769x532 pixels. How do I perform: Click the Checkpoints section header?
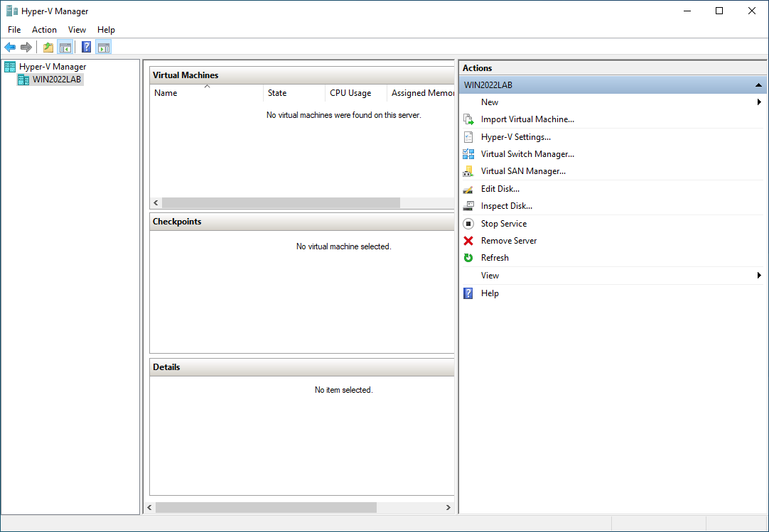point(302,222)
